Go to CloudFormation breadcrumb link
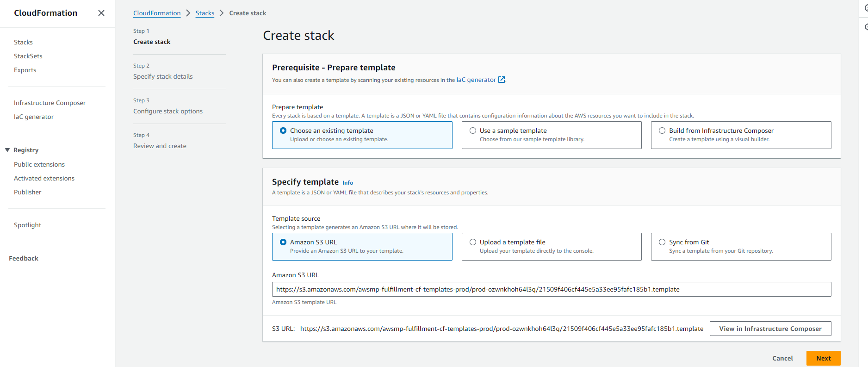This screenshot has width=868, height=367. (157, 13)
